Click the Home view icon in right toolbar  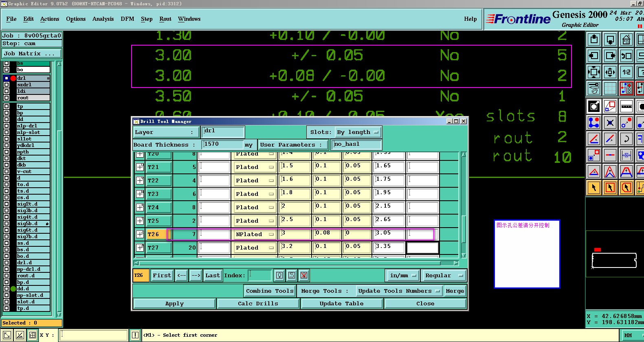tap(626, 39)
